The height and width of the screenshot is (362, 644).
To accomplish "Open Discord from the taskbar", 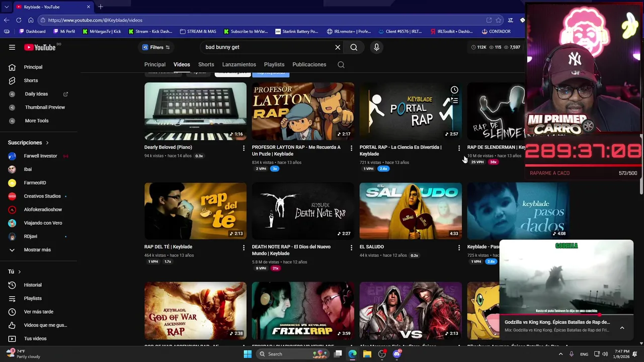I will tap(397, 354).
